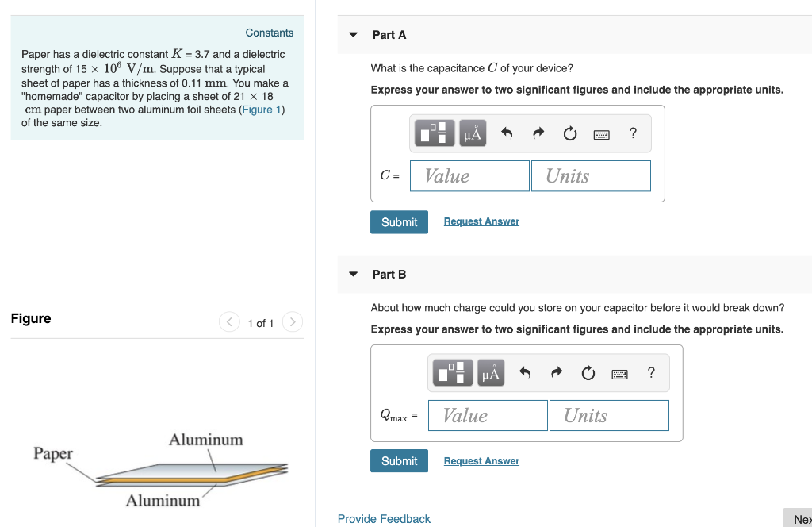Open Request Answer for Part B
The image size is (812, 527).
click(x=481, y=460)
